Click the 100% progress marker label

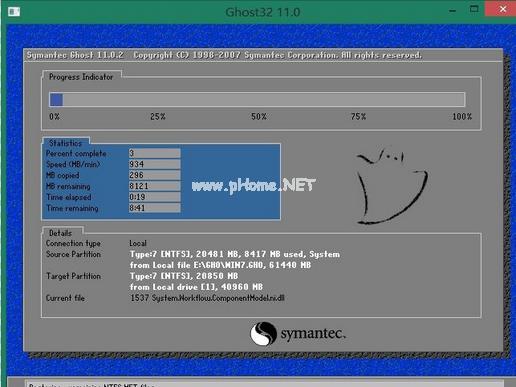462,117
